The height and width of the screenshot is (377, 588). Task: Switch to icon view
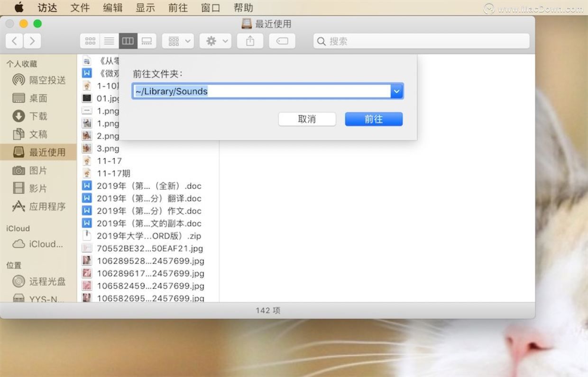[x=90, y=41]
